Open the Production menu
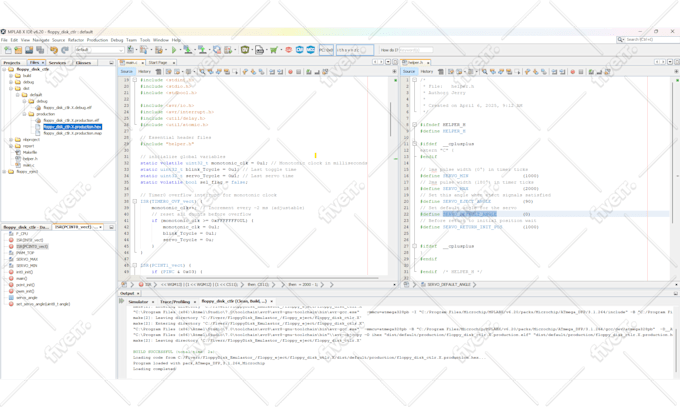Viewport: 680px width, 407px height. point(97,40)
